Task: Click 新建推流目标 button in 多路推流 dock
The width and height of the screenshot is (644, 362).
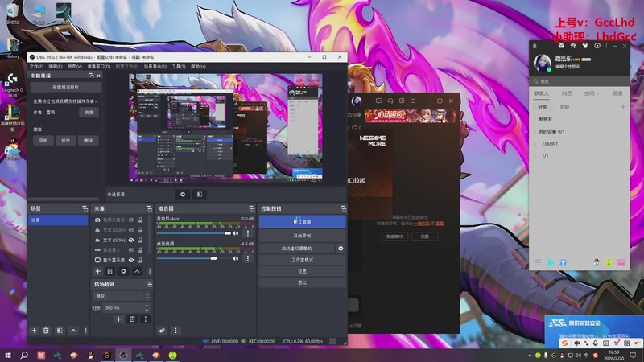Action: tap(66, 87)
